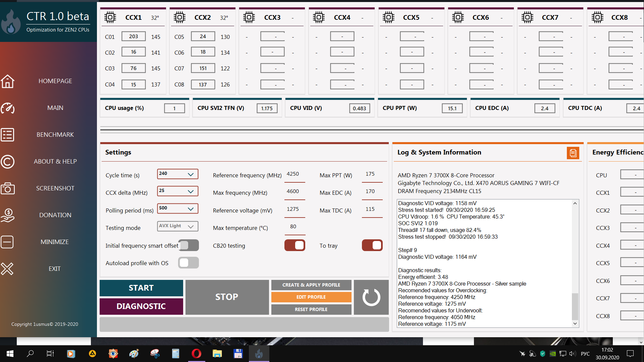Disable the CB20 testing switch
644x362 pixels.
coord(295,245)
